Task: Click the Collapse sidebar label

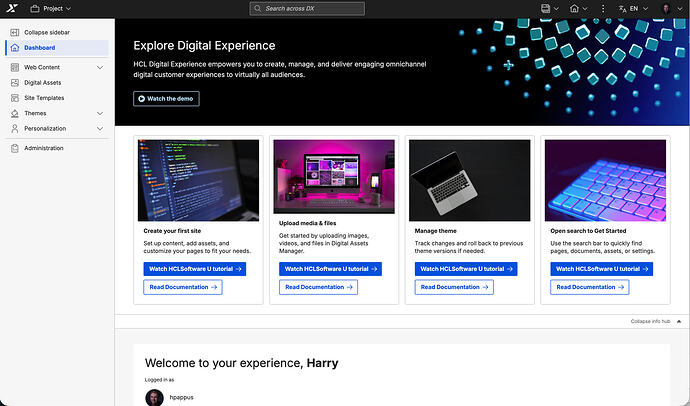Action: tap(47, 32)
